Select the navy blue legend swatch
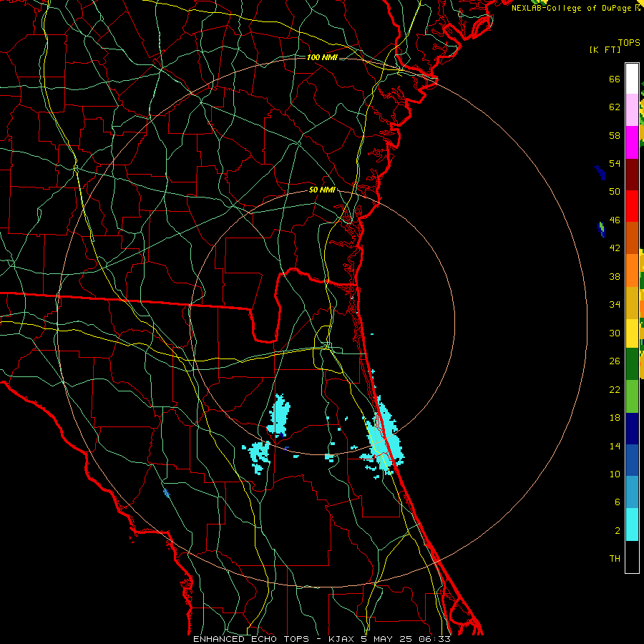 pyautogui.click(x=632, y=429)
